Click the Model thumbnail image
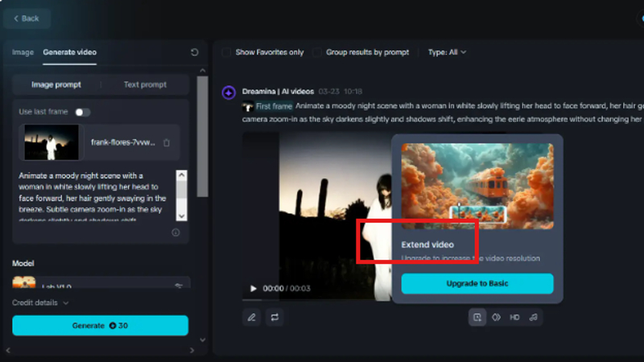 click(24, 282)
